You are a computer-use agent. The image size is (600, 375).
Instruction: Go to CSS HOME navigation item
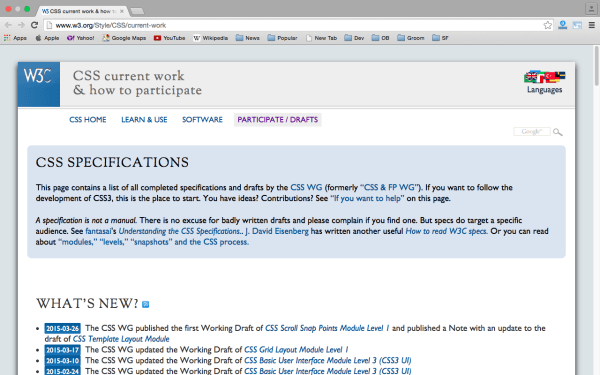88,120
